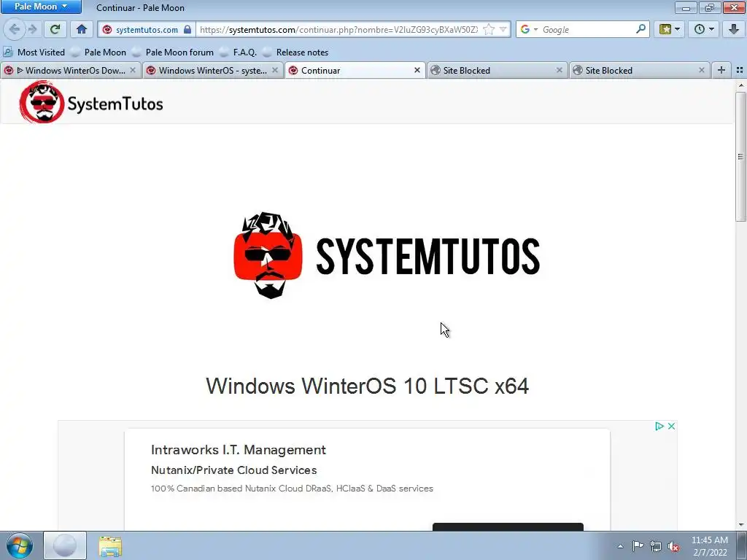Screen dimensions: 747x560
Task: Switch to Windows WinterOS - syste... tab
Action: 213,71
